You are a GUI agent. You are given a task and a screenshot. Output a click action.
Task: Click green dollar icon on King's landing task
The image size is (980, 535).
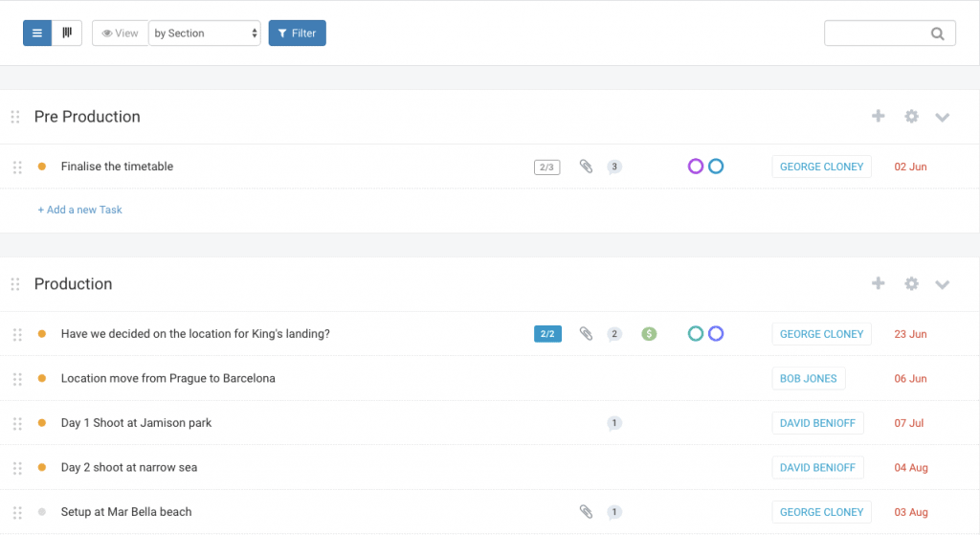coord(649,334)
